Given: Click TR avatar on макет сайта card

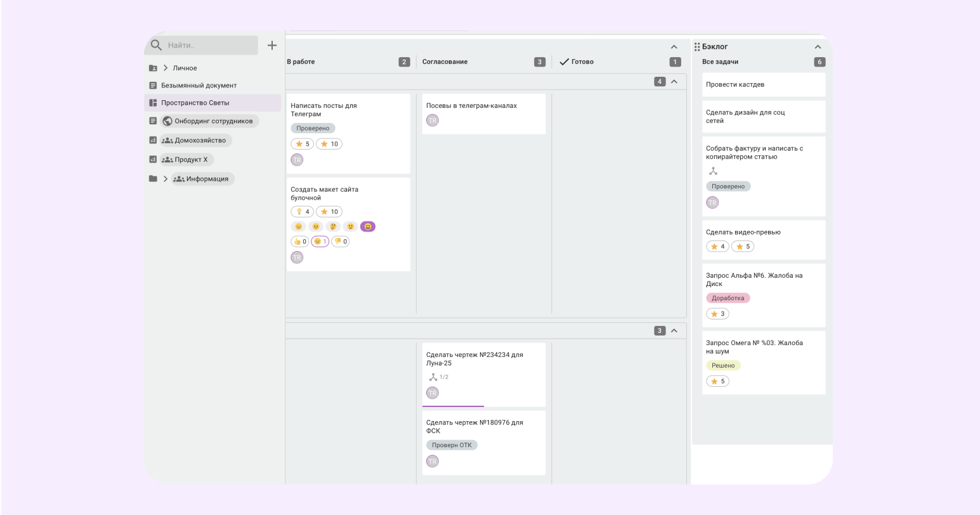Looking at the screenshot, I should click(x=297, y=257).
